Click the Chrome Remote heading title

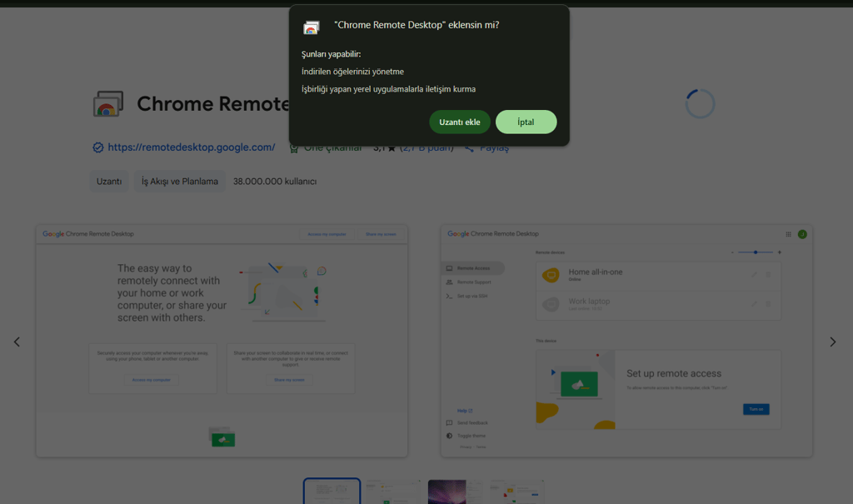[x=212, y=103]
